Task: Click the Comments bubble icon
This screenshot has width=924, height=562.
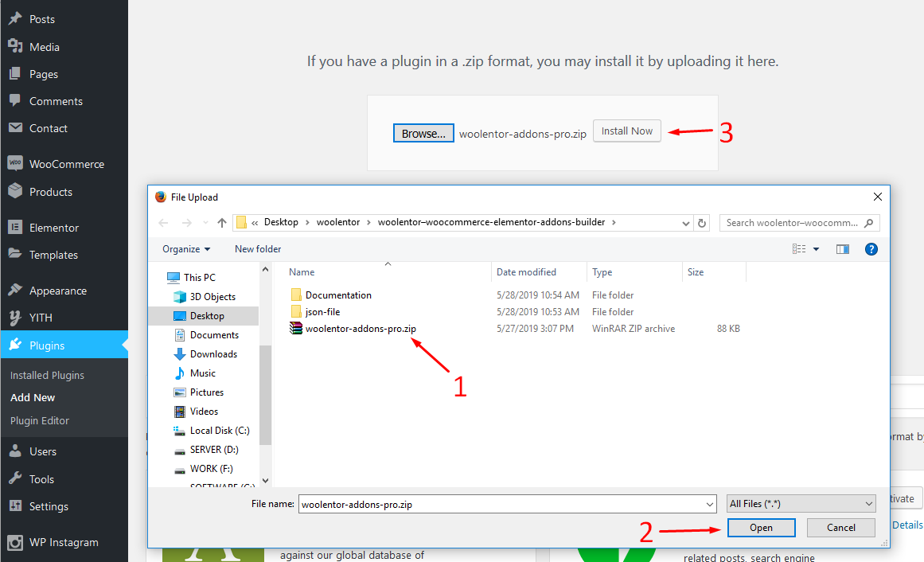Action: pyautogui.click(x=15, y=101)
